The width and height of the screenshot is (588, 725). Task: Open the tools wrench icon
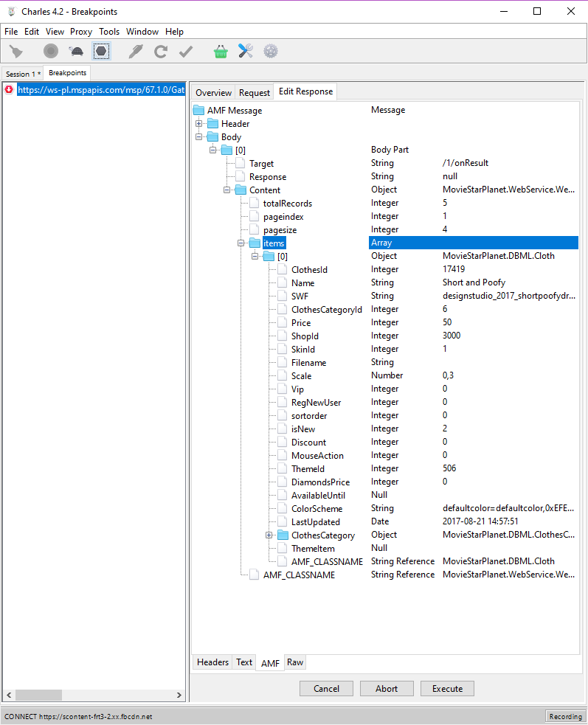click(246, 51)
